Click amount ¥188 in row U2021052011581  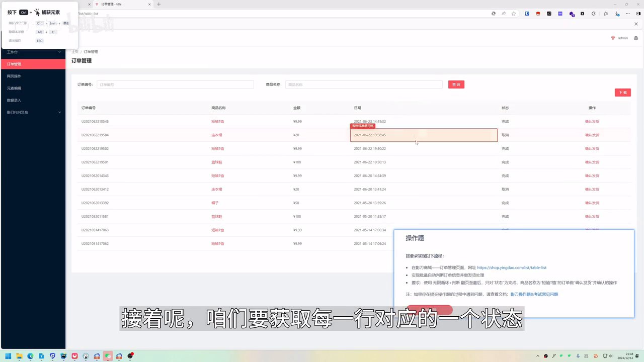coord(297,216)
